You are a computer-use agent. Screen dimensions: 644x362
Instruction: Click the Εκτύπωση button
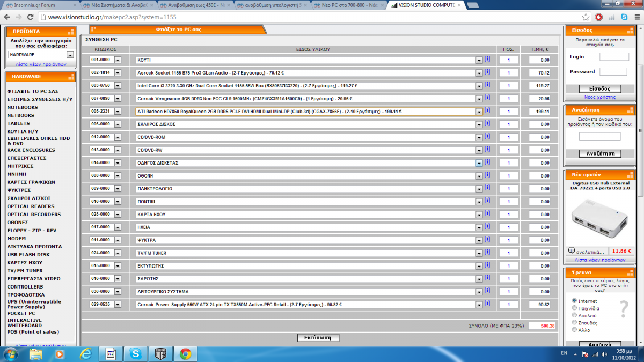tap(318, 338)
